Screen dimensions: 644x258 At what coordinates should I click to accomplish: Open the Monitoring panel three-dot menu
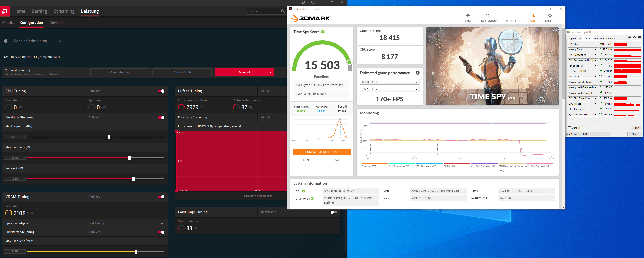coord(554,113)
